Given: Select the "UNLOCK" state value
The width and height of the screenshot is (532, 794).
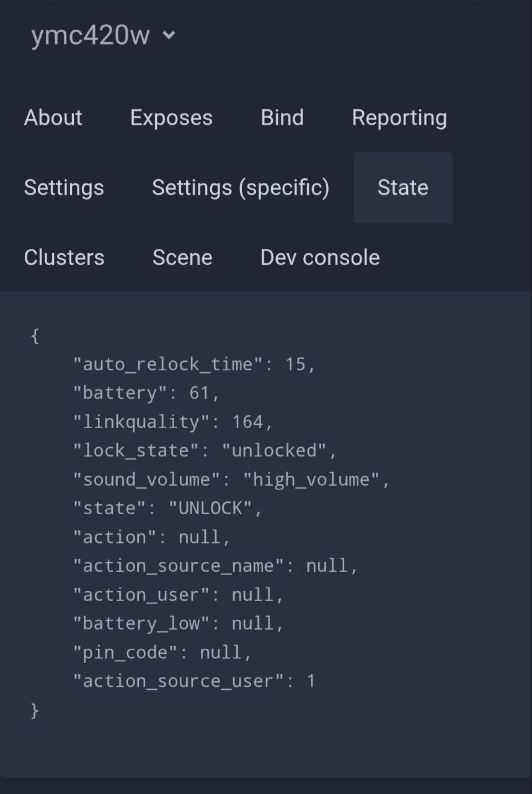Looking at the screenshot, I should (210, 508).
